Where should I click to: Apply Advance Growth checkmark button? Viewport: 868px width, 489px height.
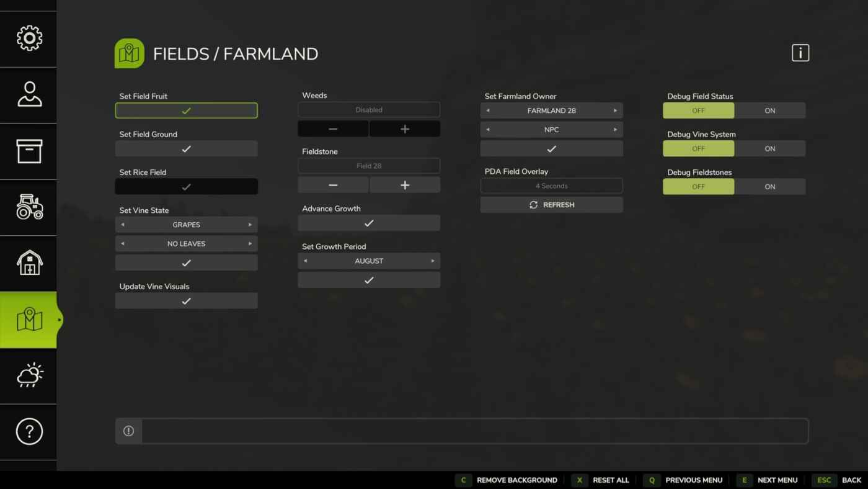click(x=369, y=223)
